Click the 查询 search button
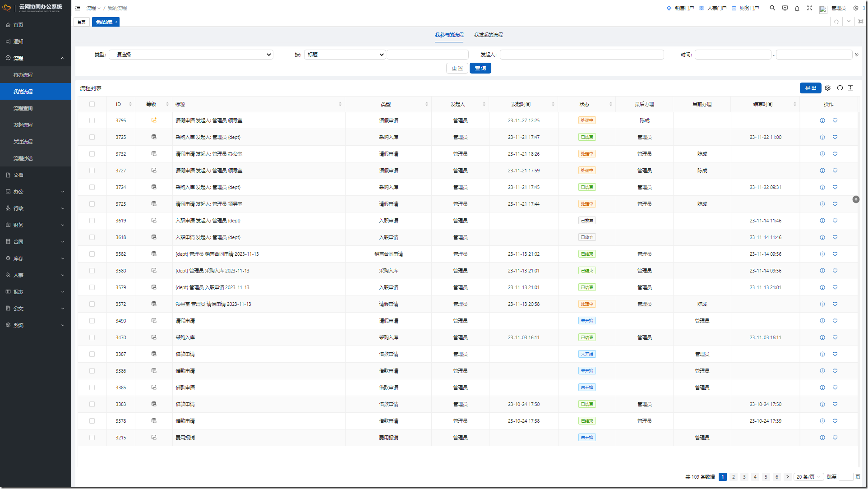This screenshot has width=868, height=489. (480, 68)
